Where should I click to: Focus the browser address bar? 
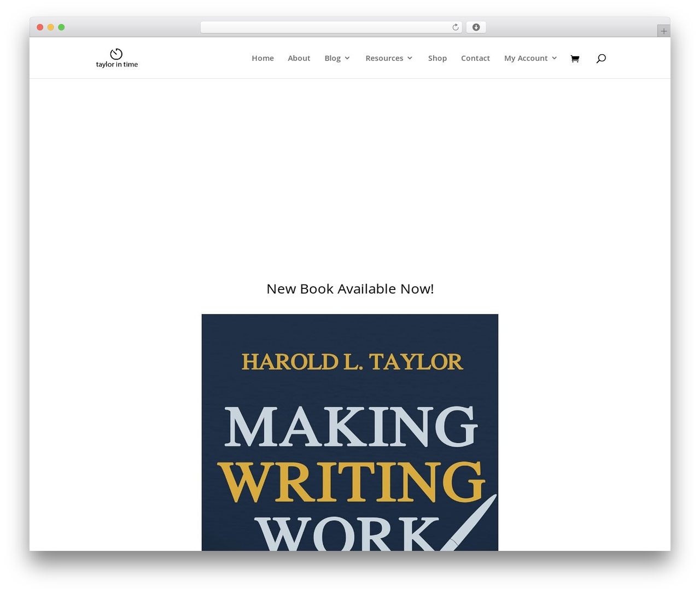pyautogui.click(x=331, y=27)
